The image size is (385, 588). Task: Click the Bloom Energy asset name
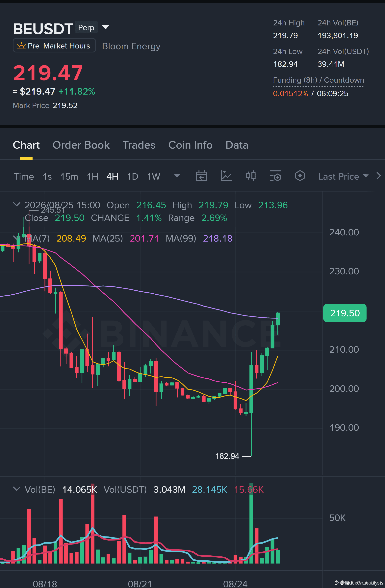[131, 46]
